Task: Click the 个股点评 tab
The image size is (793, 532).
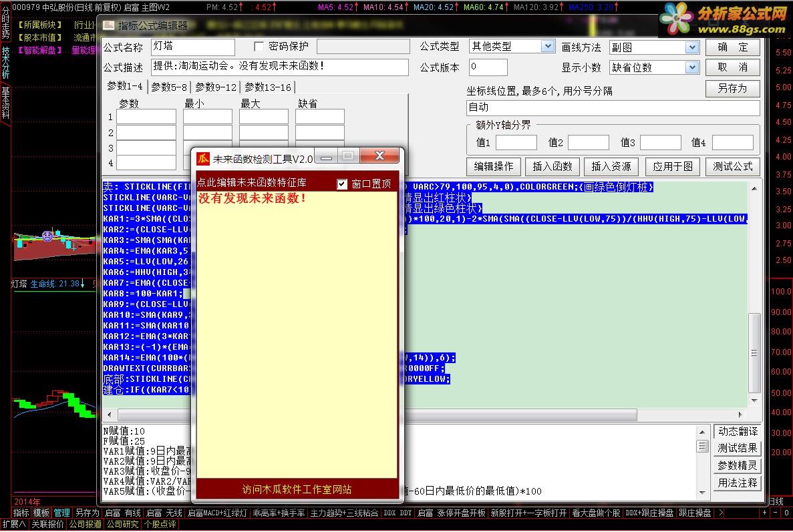Action: pos(160,524)
